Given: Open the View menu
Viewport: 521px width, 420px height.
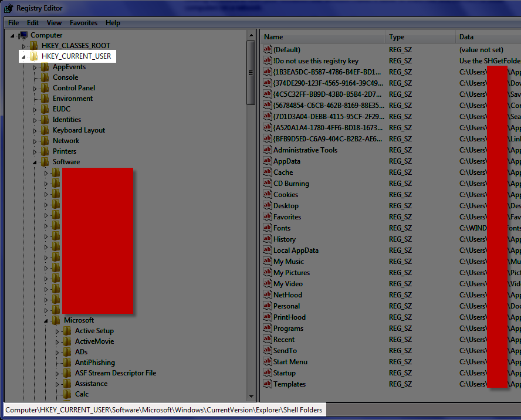Looking at the screenshot, I should coord(54,23).
